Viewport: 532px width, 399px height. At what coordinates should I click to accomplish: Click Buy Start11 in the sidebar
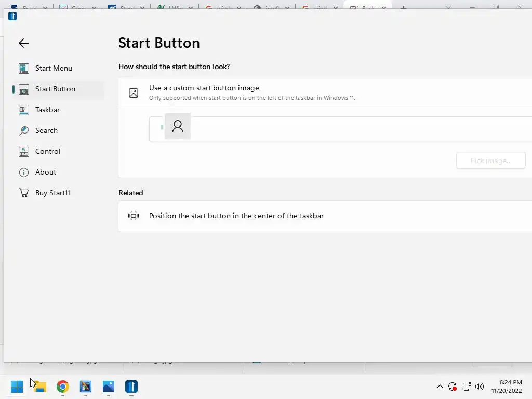coord(58,193)
